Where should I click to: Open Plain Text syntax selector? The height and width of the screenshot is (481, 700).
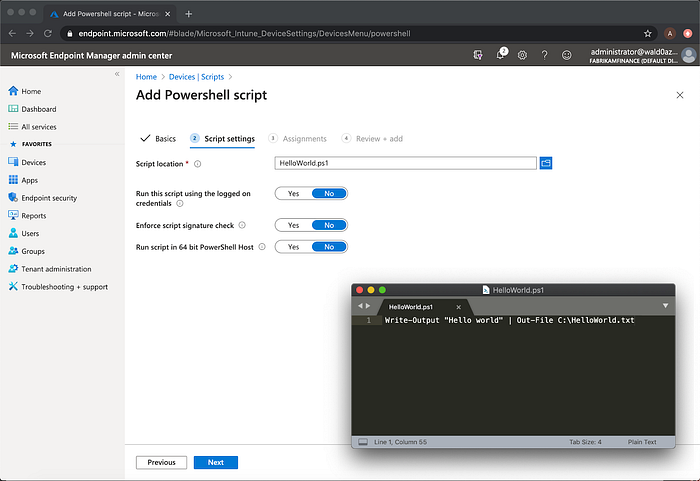pos(642,442)
